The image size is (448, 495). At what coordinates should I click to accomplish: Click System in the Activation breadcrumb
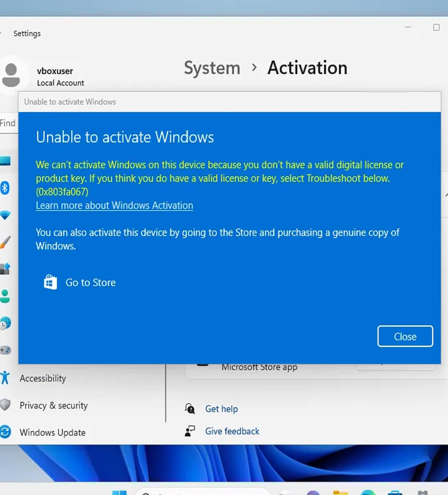coord(212,68)
